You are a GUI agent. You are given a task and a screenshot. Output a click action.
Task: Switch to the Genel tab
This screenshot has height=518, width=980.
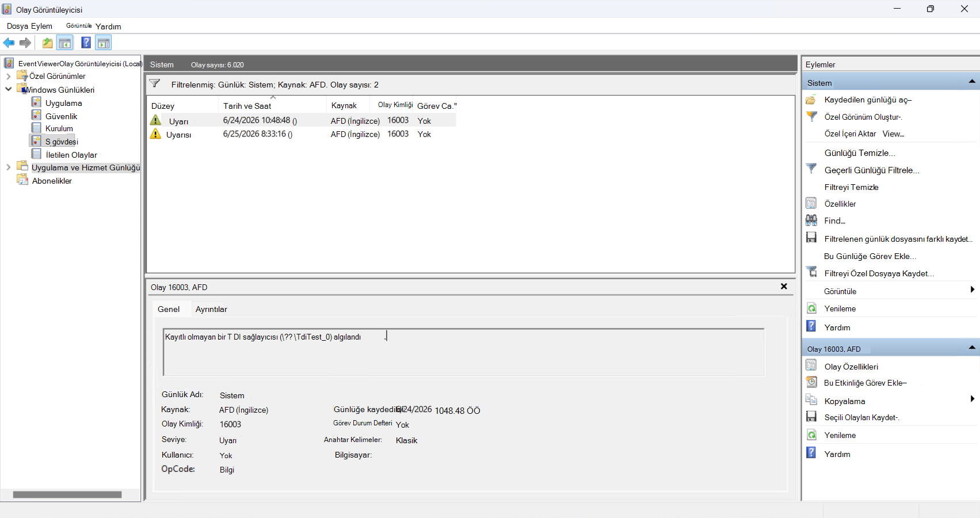pyautogui.click(x=169, y=309)
